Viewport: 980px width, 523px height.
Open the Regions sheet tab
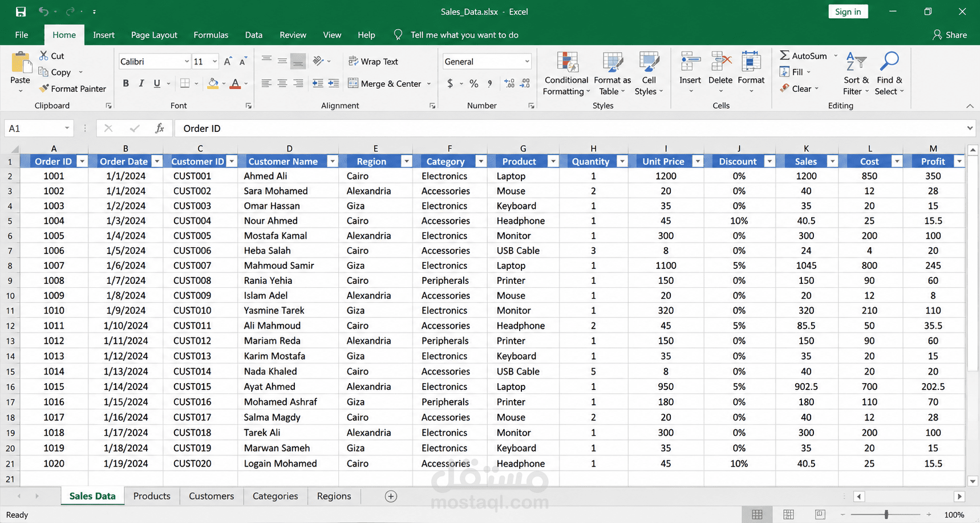tap(334, 496)
